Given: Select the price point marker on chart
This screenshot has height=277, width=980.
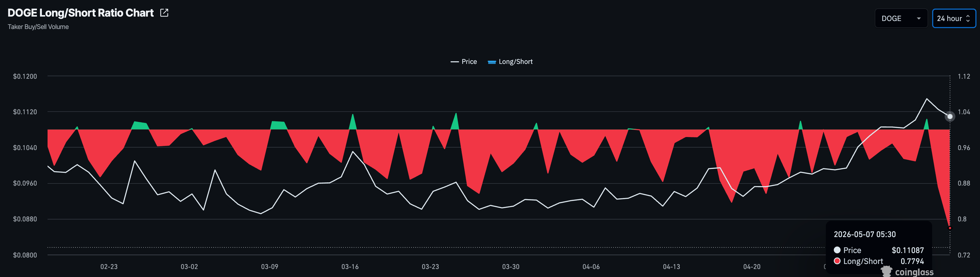Looking at the screenshot, I should (950, 117).
